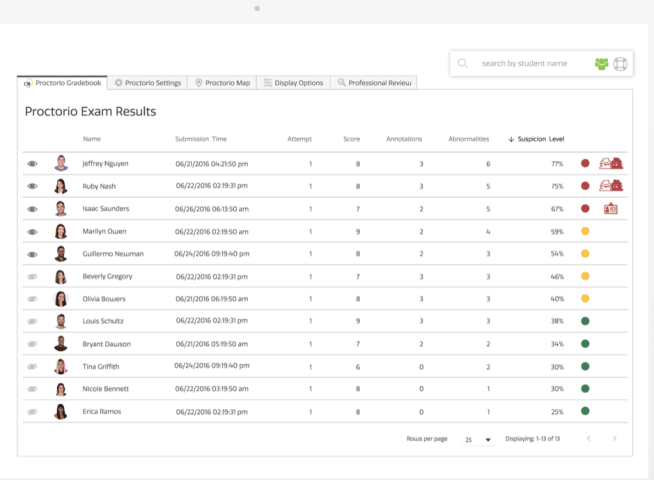Toggle eye icon for Erica Ramos
The height and width of the screenshot is (480, 654).
[32, 412]
